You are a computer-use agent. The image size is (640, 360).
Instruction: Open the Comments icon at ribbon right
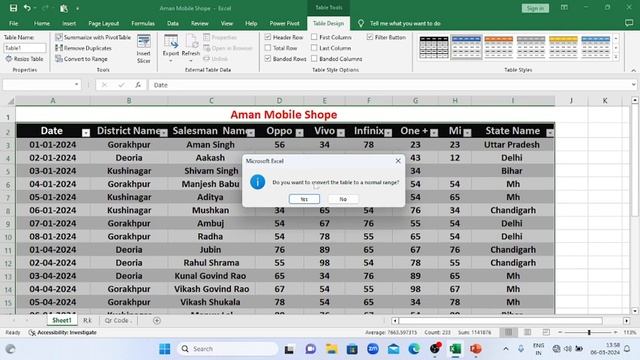(x=629, y=23)
